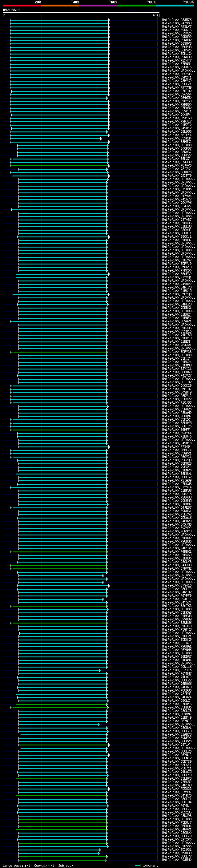197x868 pixels.
Task: Select the label UniRef100_Q8L953
Action: 177,132
